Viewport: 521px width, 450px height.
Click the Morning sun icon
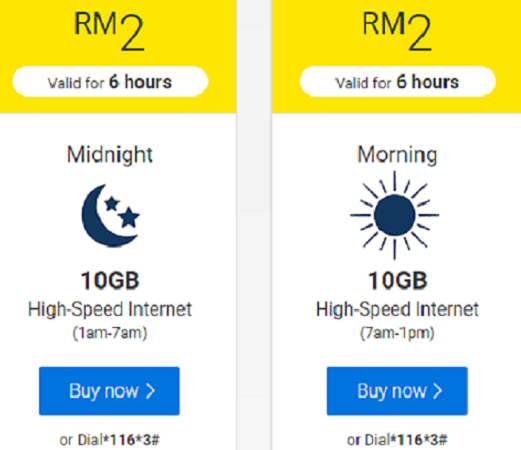coord(395,215)
